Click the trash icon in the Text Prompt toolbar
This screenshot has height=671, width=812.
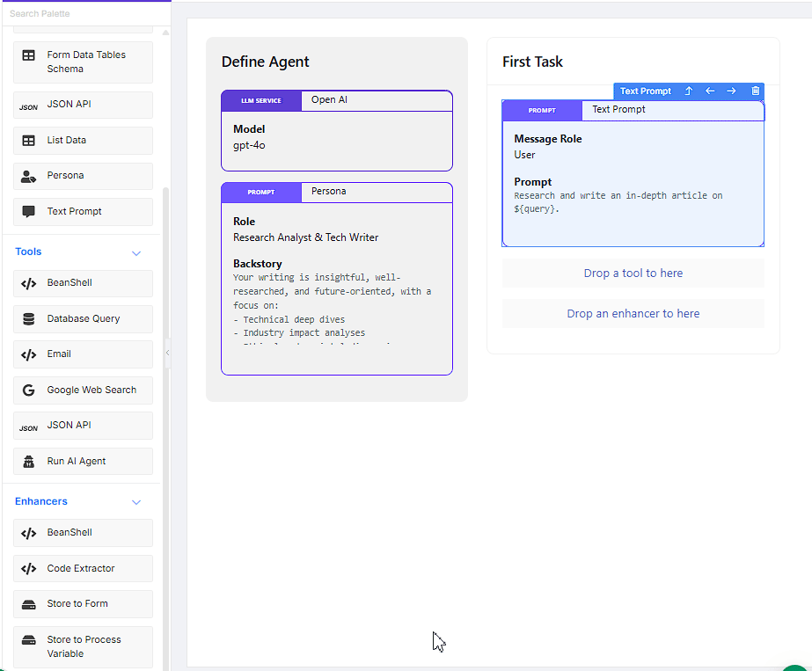click(x=755, y=91)
